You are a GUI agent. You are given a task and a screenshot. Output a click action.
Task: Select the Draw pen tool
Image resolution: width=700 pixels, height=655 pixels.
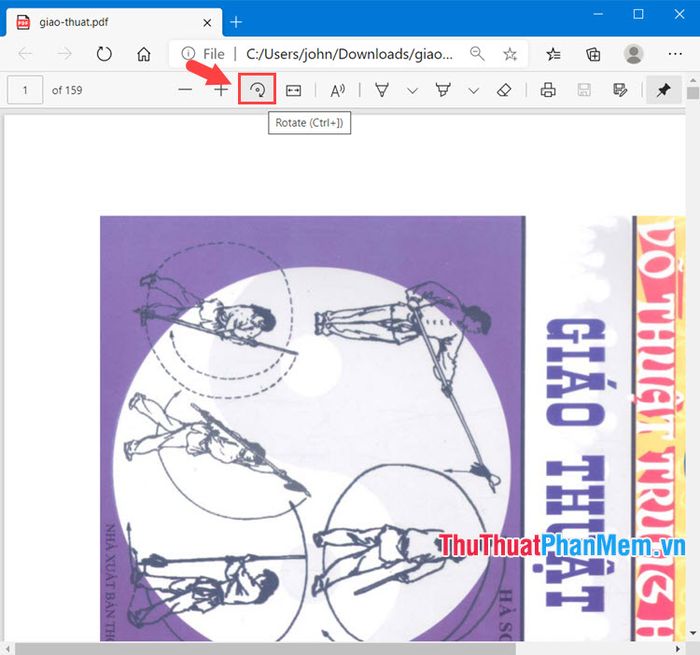click(x=382, y=90)
